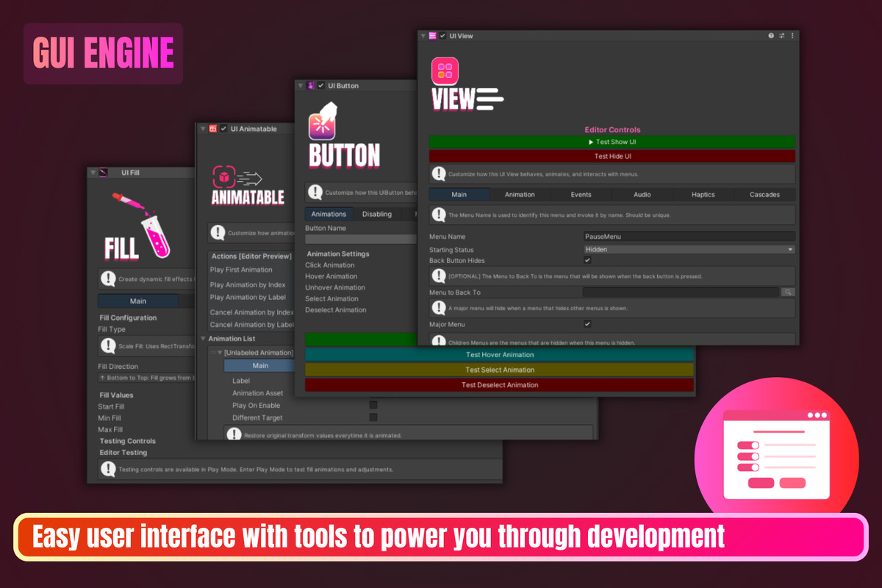Image resolution: width=882 pixels, height=588 pixels.
Task: Click the red Test Deselect Animation button
Action: (499, 384)
